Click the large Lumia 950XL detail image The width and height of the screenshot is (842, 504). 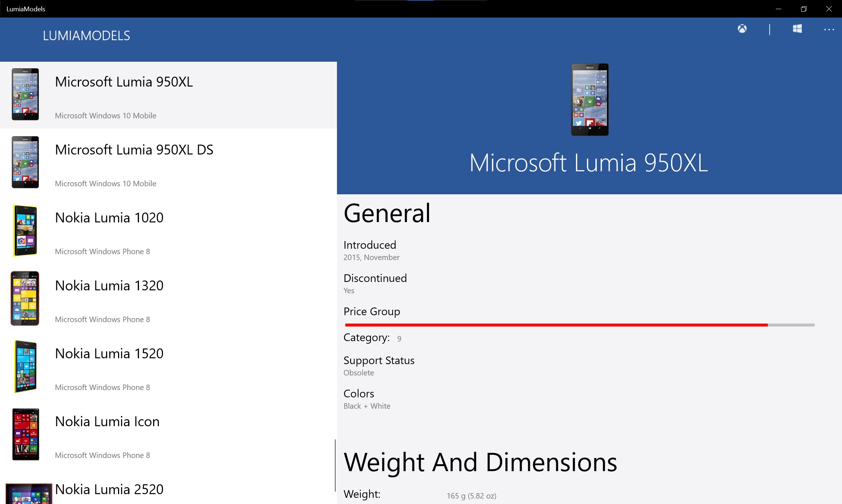[590, 99]
